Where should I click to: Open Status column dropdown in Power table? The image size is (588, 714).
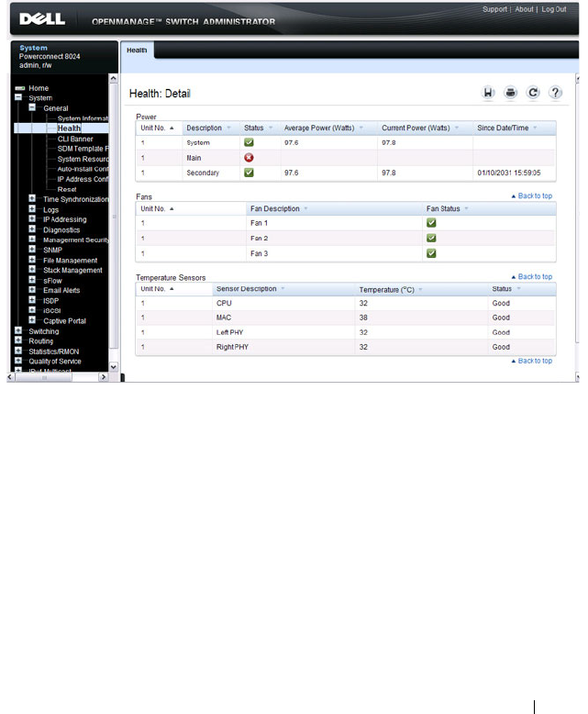click(271, 128)
